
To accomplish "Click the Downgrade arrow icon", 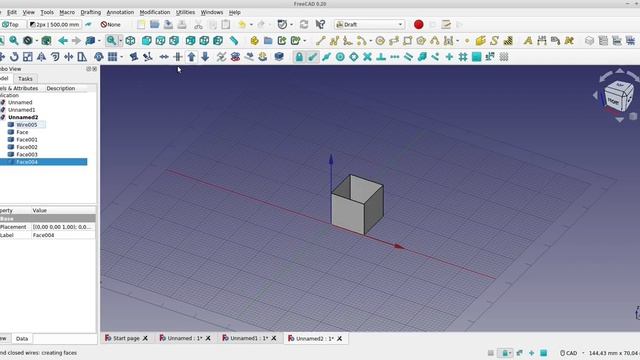I will [205, 57].
